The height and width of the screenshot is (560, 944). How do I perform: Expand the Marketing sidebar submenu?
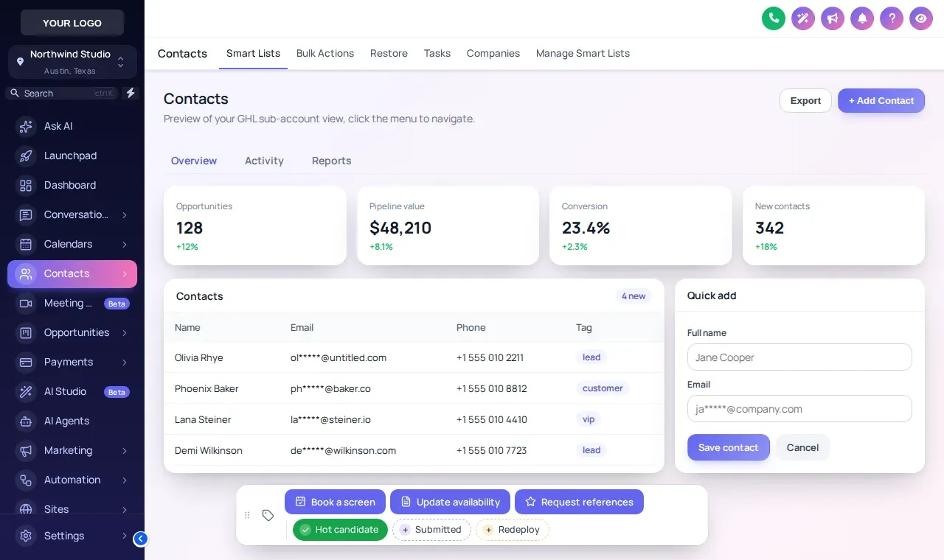(x=125, y=450)
